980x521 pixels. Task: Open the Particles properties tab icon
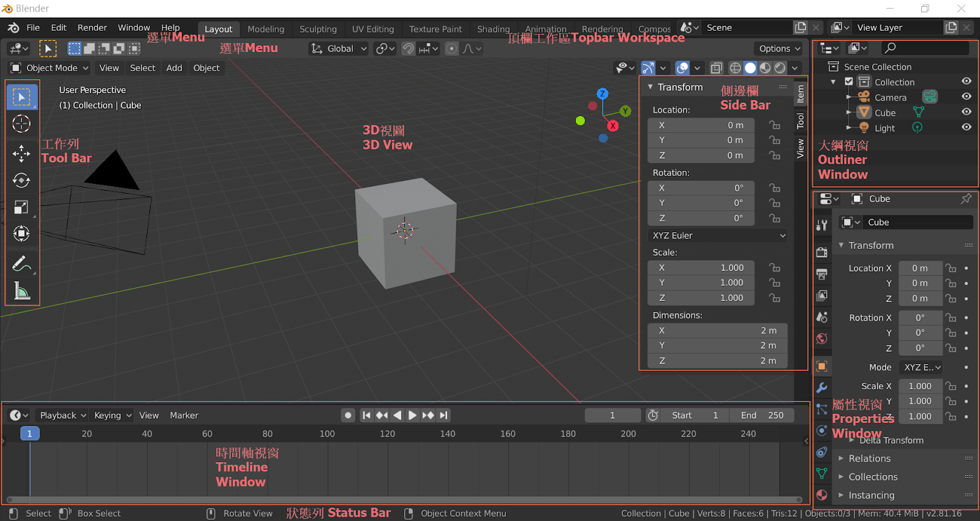[x=822, y=409]
